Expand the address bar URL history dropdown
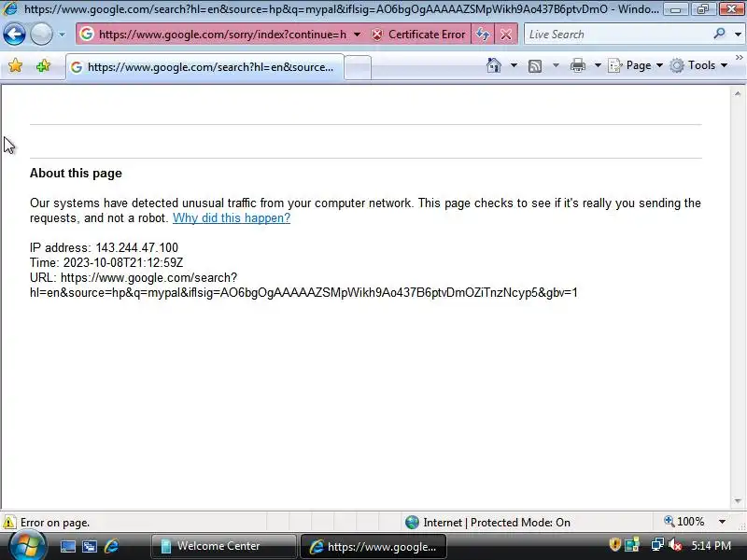747x560 pixels. (x=357, y=35)
